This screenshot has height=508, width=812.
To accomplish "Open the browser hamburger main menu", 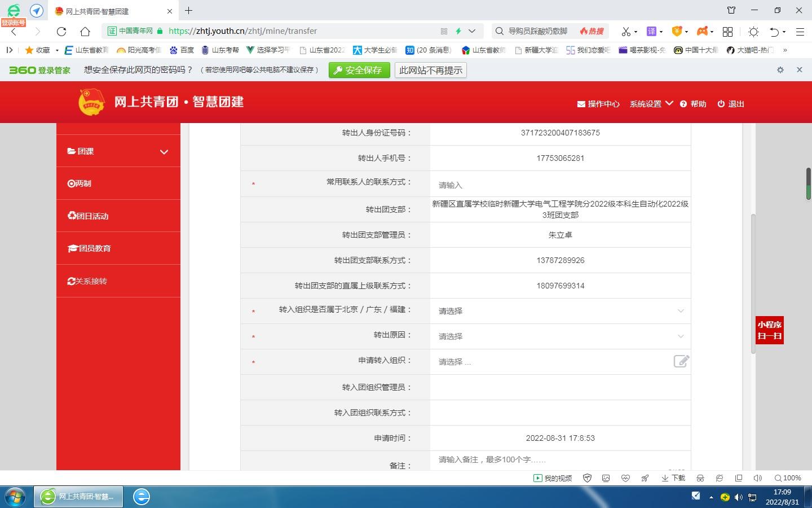I will point(800,32).
